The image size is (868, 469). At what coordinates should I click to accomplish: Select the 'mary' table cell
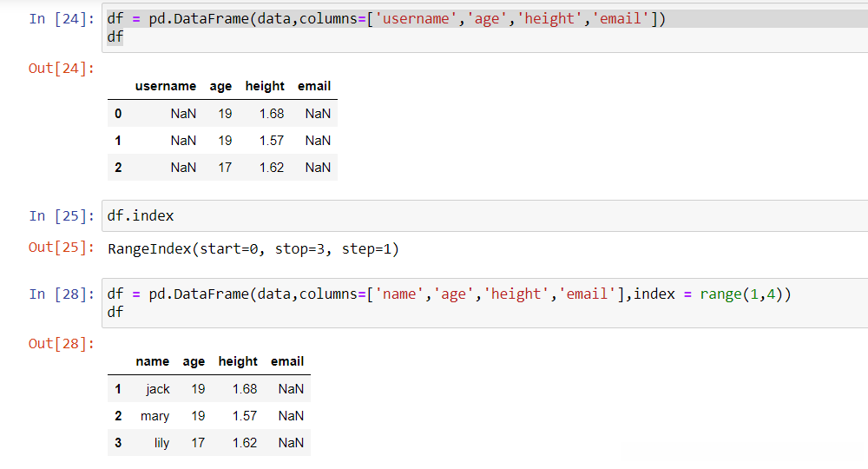[x=155, y=416]
